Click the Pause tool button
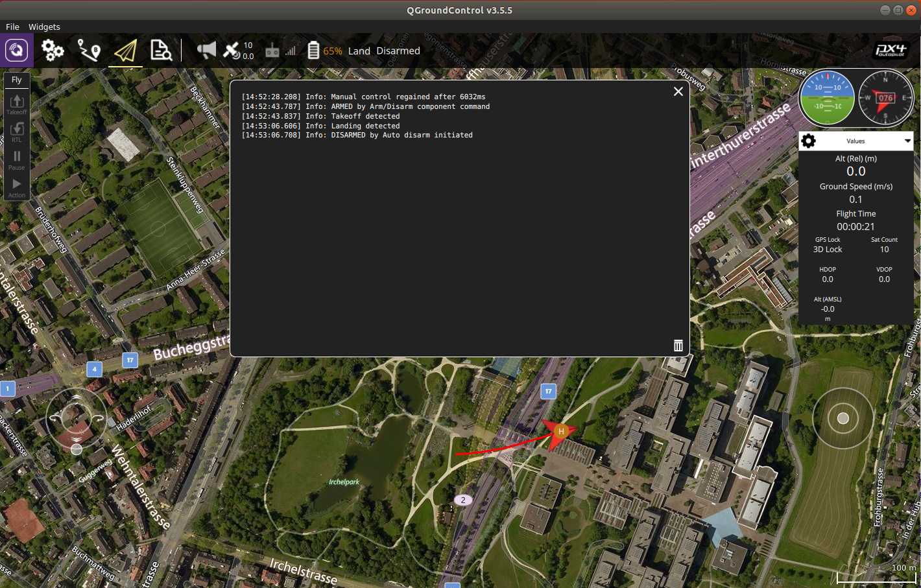Screen dimensions: 921x588 tap(17, 159)
